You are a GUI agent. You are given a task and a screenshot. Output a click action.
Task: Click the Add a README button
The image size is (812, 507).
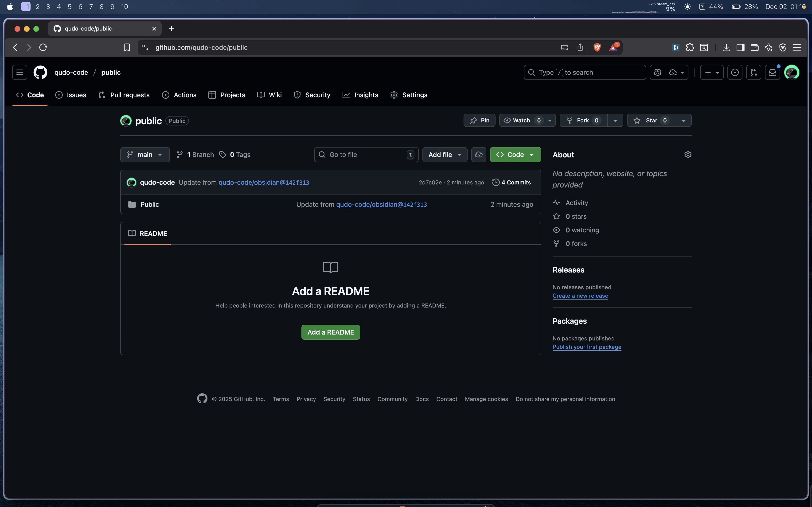pyautogui.click(x=331, y=332)
